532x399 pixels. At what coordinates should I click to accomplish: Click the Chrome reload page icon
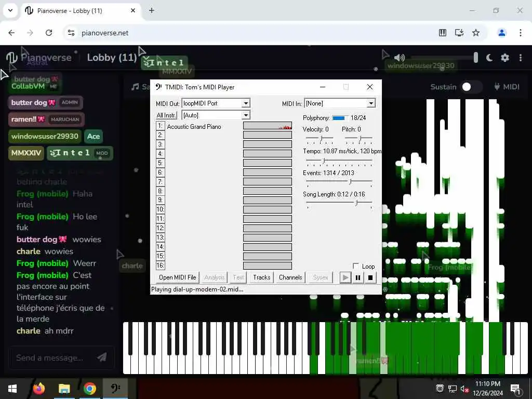click(49, 33)
